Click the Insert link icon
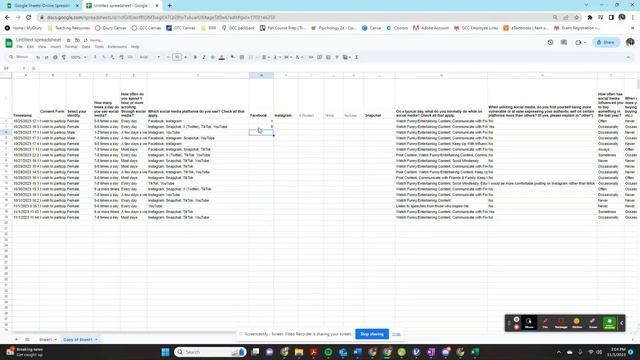 click(311, 58)
